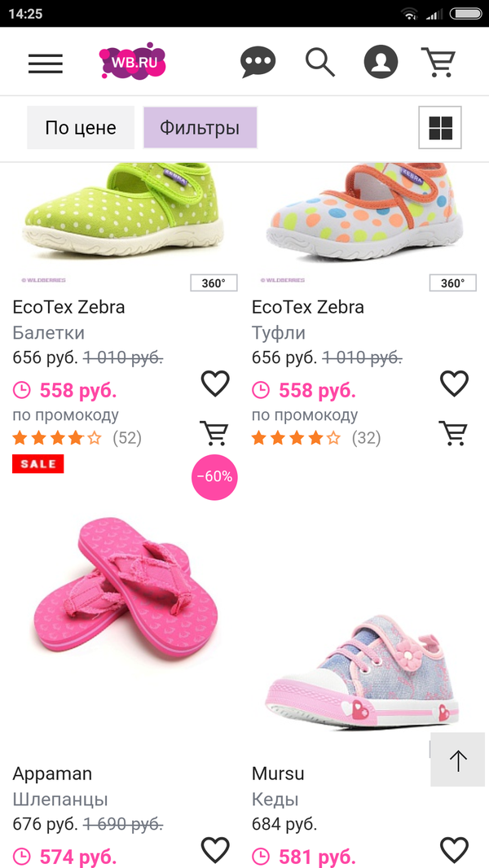The width and height of the screenshot is (489, 868).
Task: Tap the WB.RU logo
Action: pyautogui.click(x=132, y=61)
